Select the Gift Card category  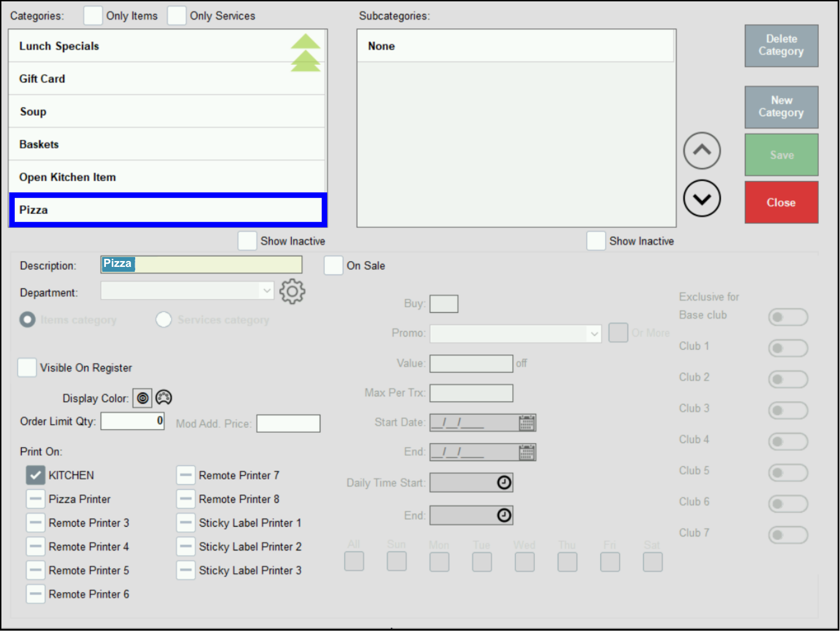(166, 78)
